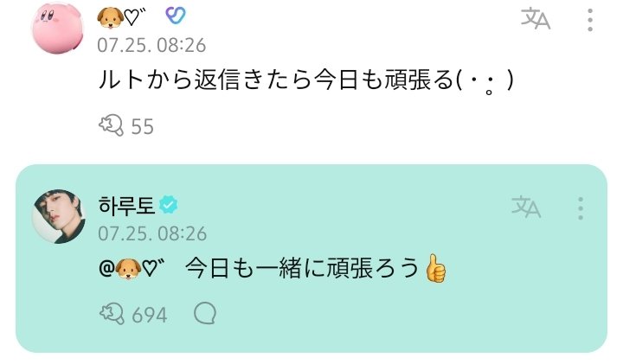Viewport: 623px width, 364px height.
Task: Click the 55 cheer count number
Action: click(x=142, y=126)
